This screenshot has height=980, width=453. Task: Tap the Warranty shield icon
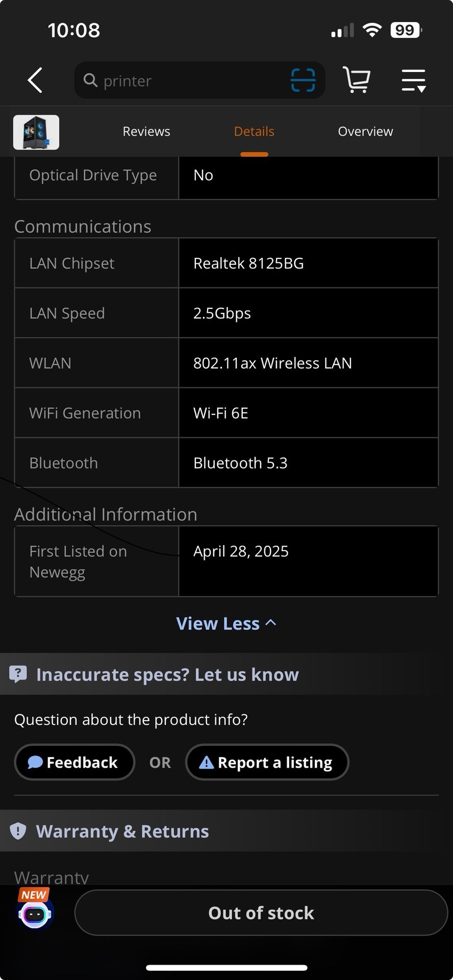18,831
